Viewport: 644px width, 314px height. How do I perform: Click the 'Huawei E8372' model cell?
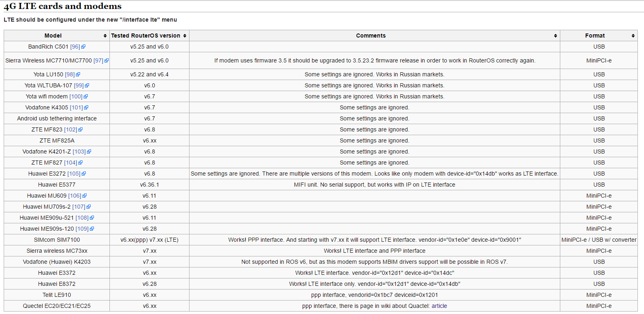(57, 284)
